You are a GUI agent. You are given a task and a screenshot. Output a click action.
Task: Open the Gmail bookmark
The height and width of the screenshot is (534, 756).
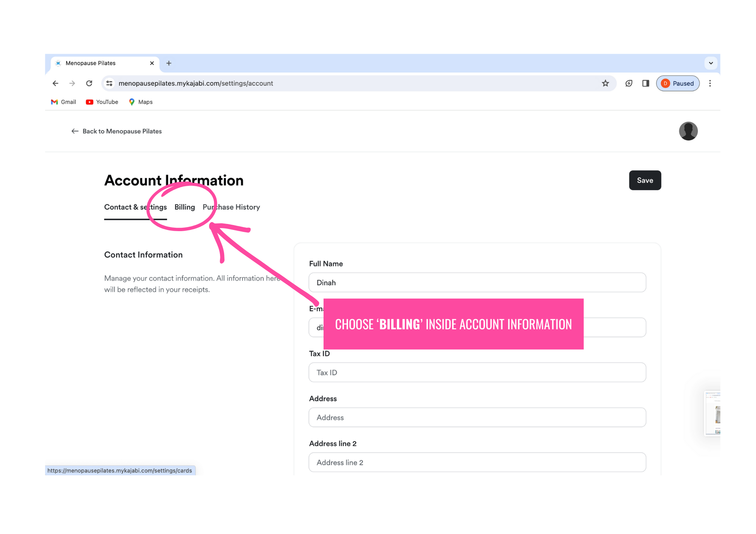[64, 102]
